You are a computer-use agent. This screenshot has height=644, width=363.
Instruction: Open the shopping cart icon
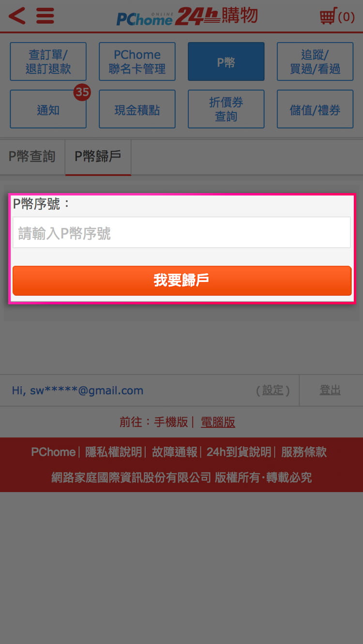[x=337, y=17]
